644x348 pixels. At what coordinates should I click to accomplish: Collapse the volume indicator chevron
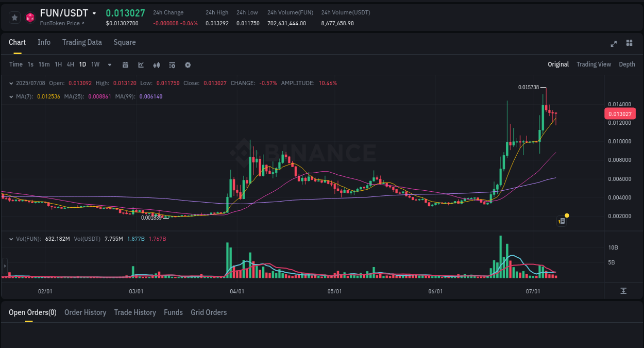click(x=11, y=238)
